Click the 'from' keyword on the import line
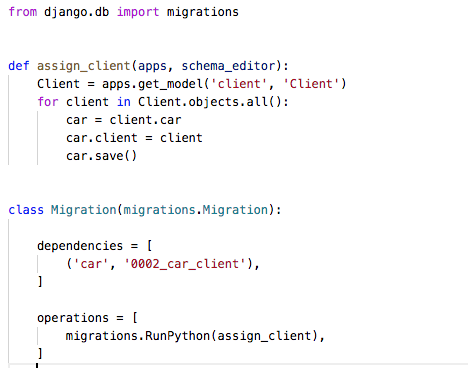The height and width of the screenshot is (368, 468). pos(23,12)
